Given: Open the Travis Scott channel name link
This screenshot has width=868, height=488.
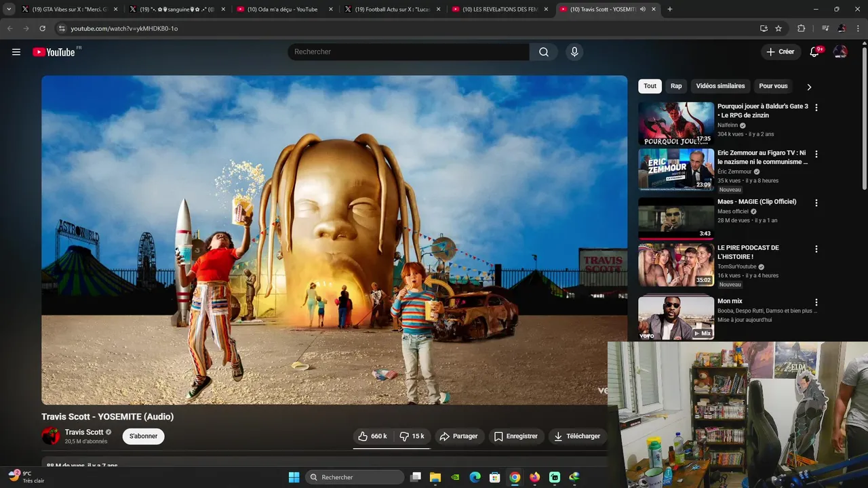Looking at the screenshot, I should click(x=84, y=432).
